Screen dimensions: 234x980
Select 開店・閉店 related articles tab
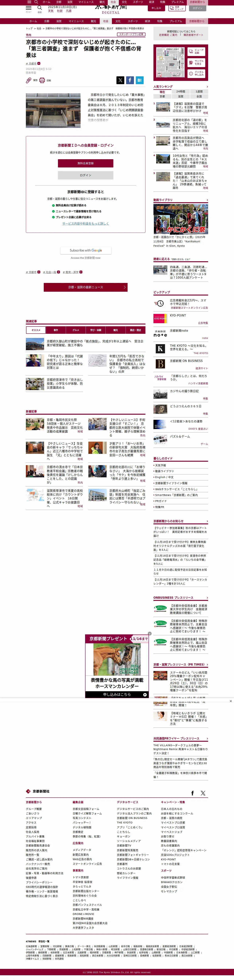tap(135, 330)
